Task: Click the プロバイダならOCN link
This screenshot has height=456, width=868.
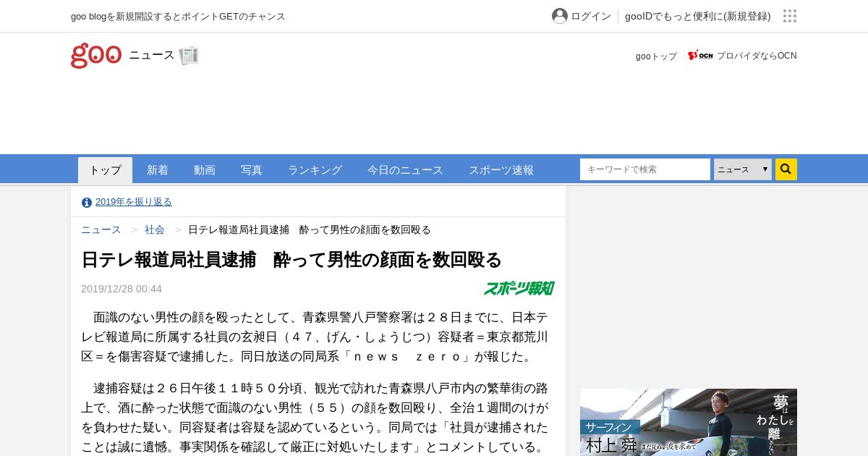Action: (x=757, y=56)
